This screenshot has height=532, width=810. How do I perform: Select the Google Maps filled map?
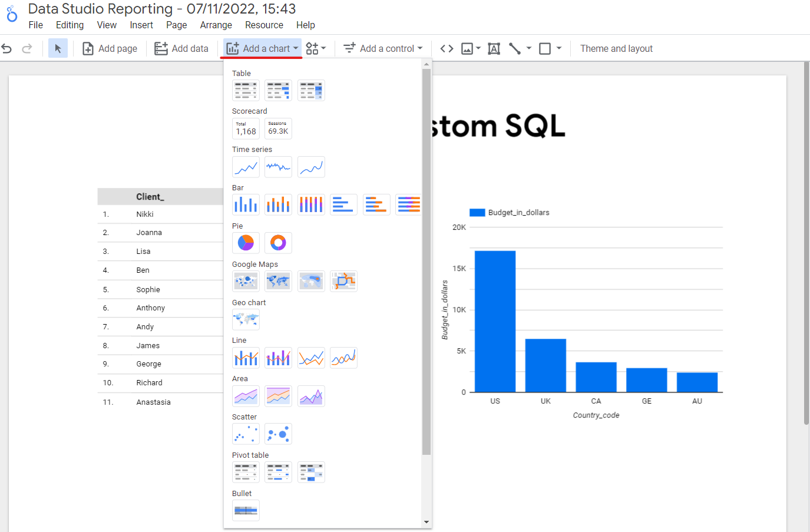pos(278,281)
